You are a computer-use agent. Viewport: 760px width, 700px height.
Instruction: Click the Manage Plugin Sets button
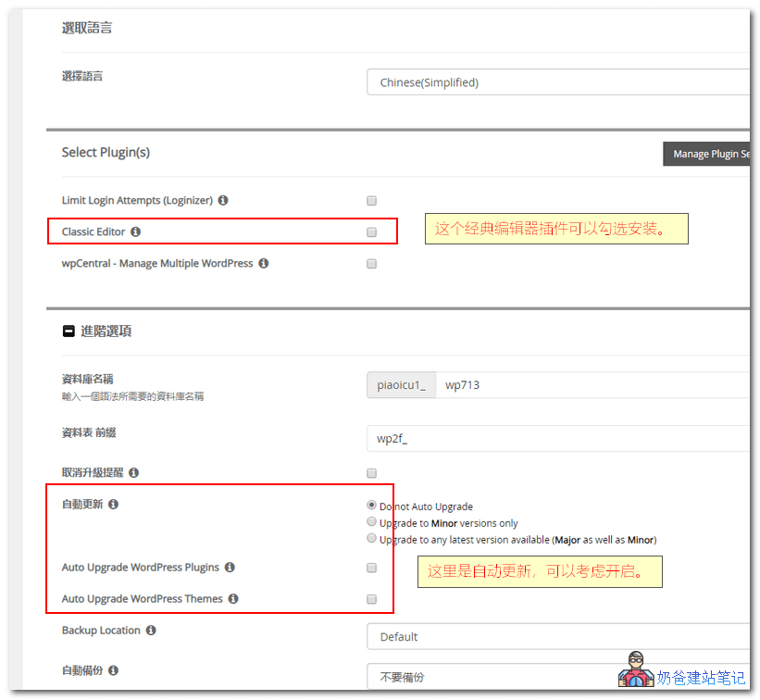[x=706, y=154]
